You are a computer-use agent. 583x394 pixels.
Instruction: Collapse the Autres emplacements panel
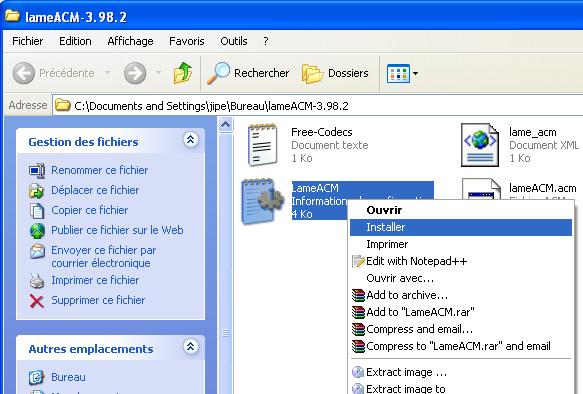[x=190, y=346]
